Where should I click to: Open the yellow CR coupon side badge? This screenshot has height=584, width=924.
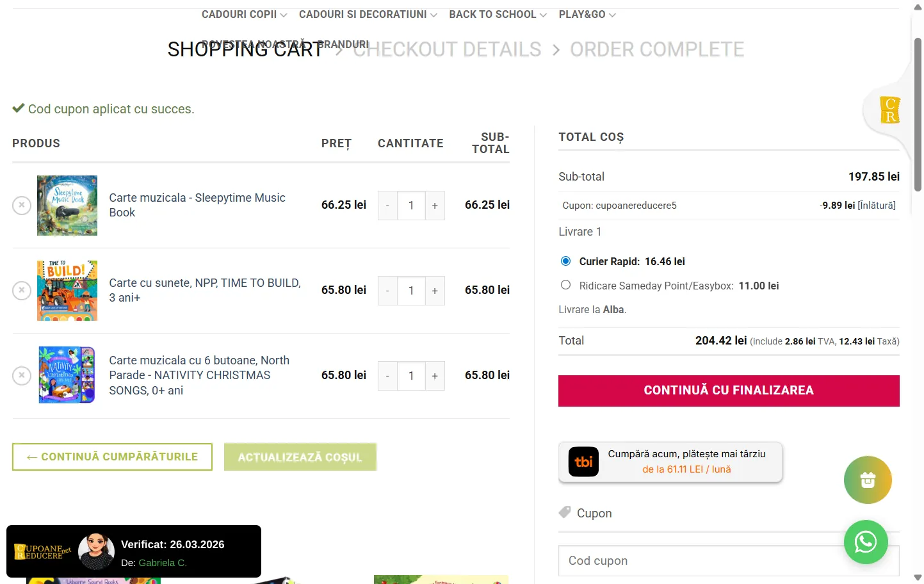pyautogui.click(x=889, y=110)
